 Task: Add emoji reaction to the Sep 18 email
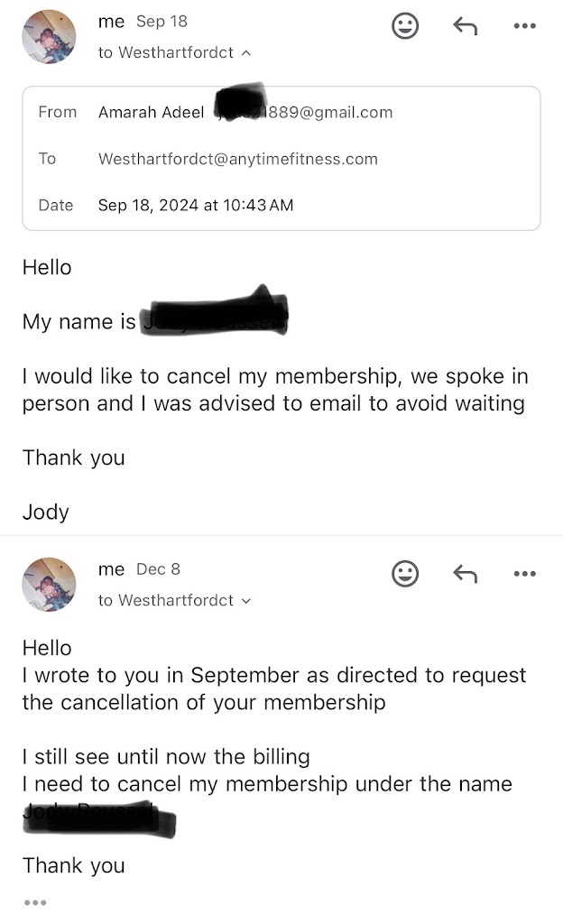pos(405,26)
